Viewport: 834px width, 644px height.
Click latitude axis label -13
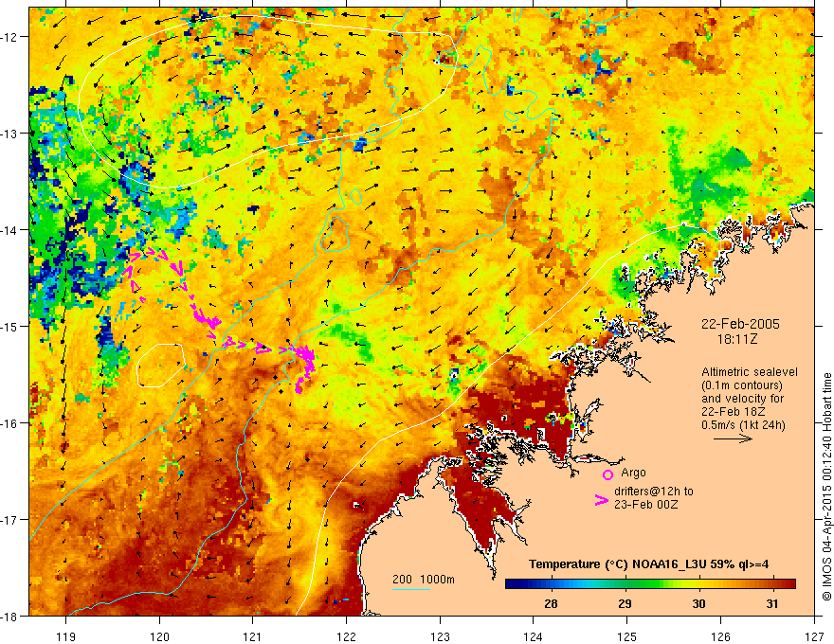[9, 134]
